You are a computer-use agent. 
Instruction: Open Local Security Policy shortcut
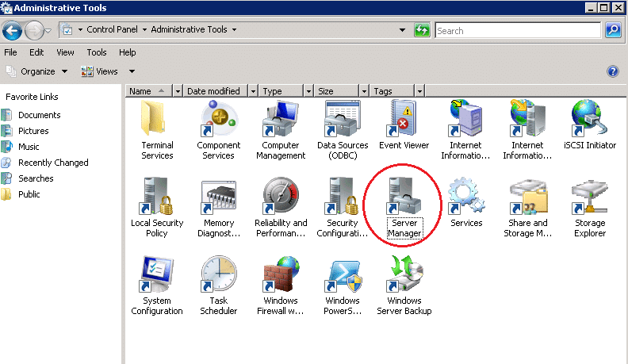point(156,208)
